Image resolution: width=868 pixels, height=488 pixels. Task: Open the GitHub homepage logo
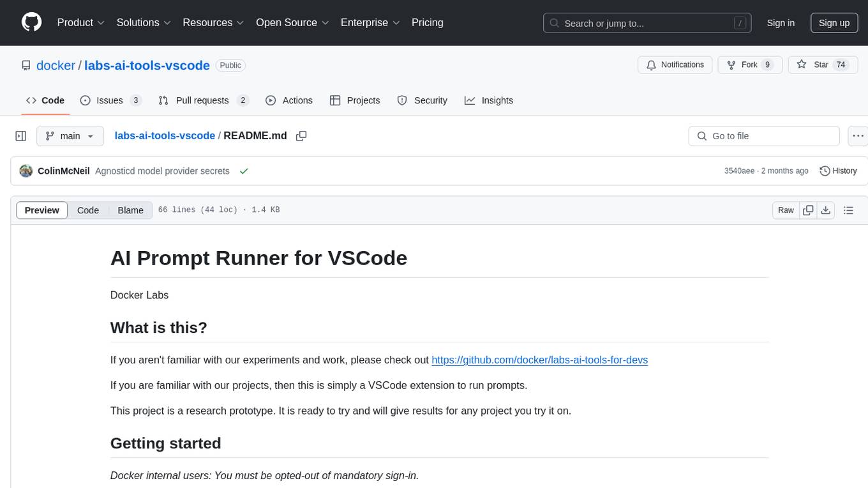[x=32, y=22]
